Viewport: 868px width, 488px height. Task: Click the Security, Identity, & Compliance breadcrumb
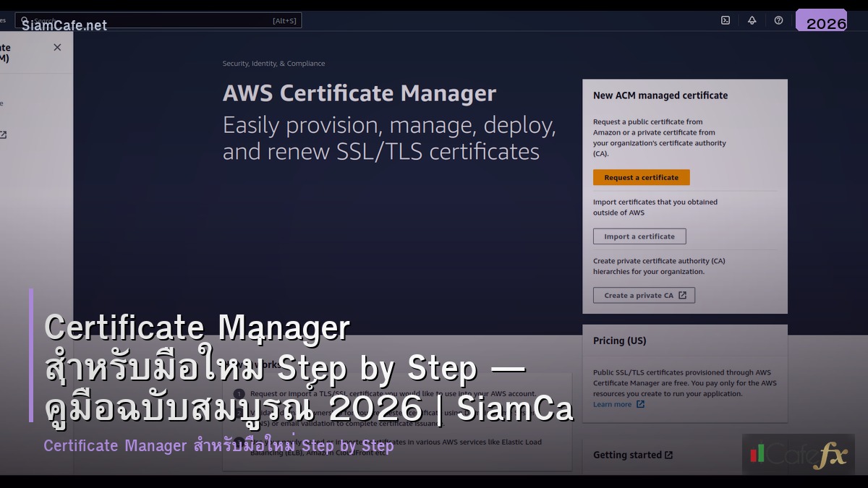click(274, 64)
